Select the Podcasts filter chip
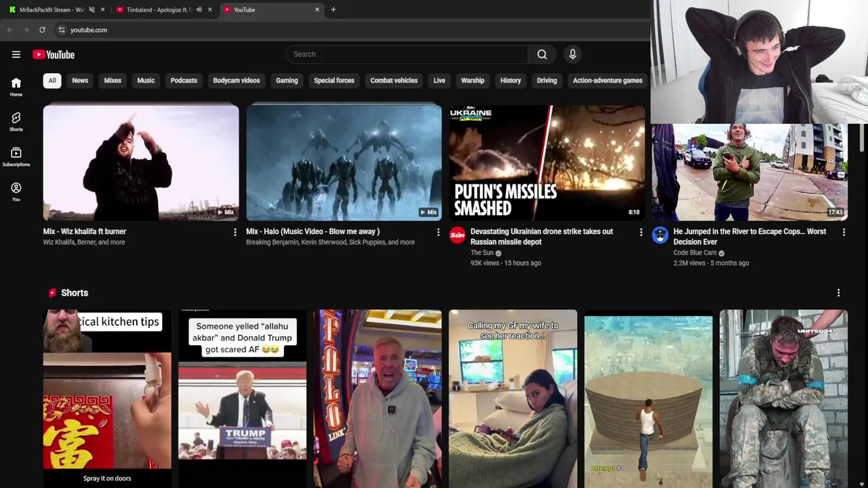Viewport: 868px width, 488px height. (x=184, y=81)
